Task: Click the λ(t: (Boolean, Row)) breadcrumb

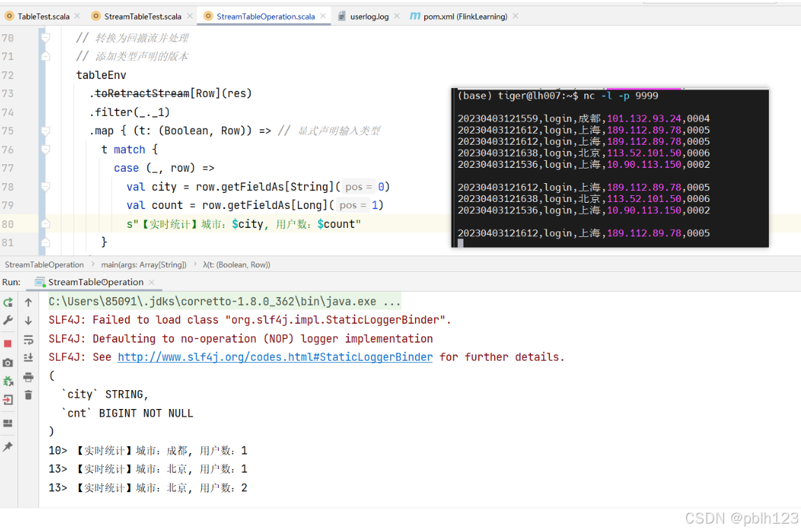Action: pos(236,265)
